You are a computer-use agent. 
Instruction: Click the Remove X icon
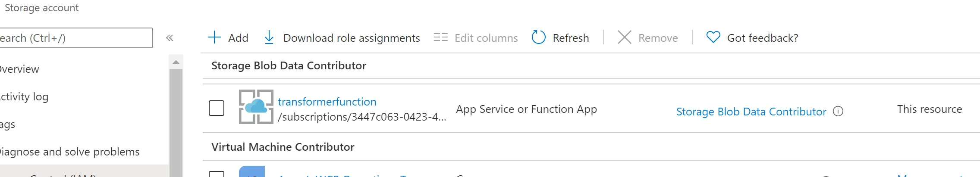point(625,37)
